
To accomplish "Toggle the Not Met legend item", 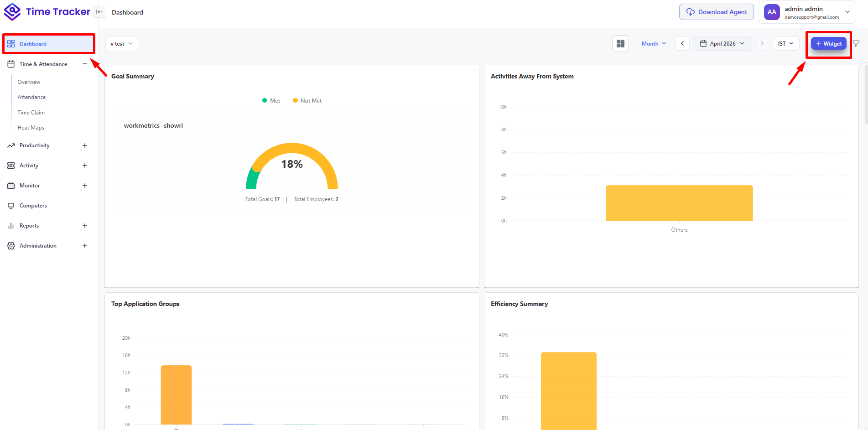I will tap(307, 101).
